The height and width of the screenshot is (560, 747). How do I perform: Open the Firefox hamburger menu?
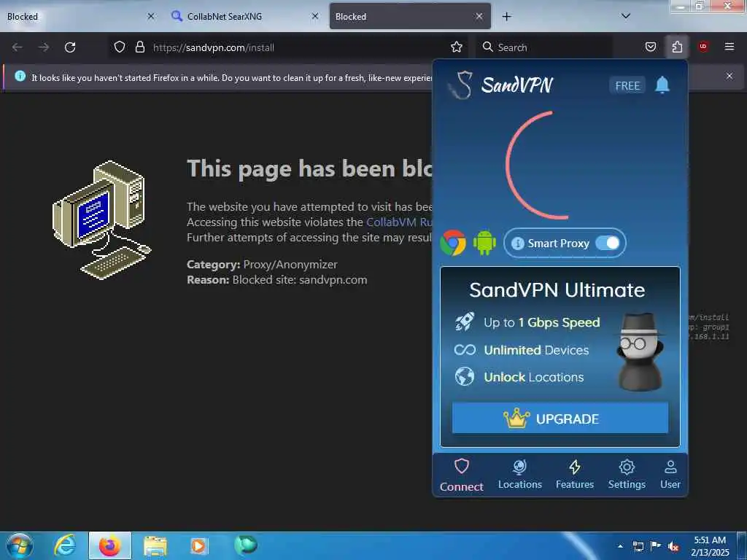729,47
